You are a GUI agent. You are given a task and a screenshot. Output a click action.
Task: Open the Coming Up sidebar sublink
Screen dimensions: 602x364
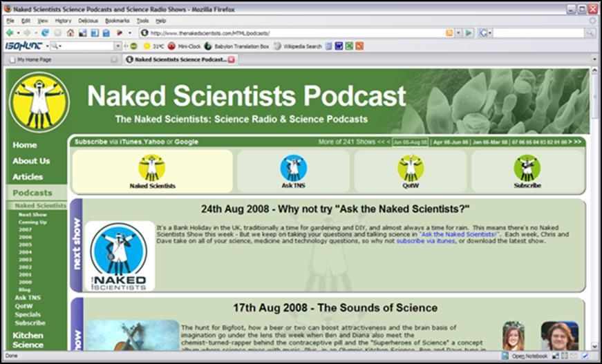[x=32, y=222]
